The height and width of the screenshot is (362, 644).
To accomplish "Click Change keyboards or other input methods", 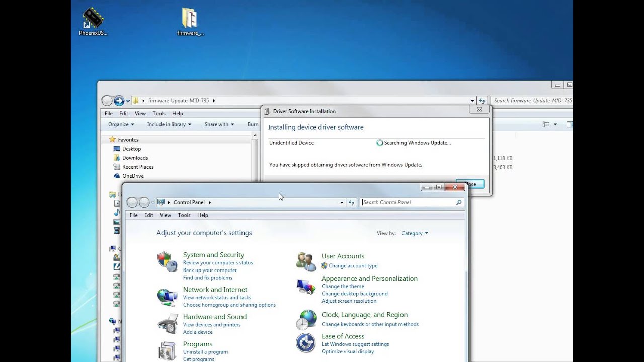I will click(x=370, y=325).
